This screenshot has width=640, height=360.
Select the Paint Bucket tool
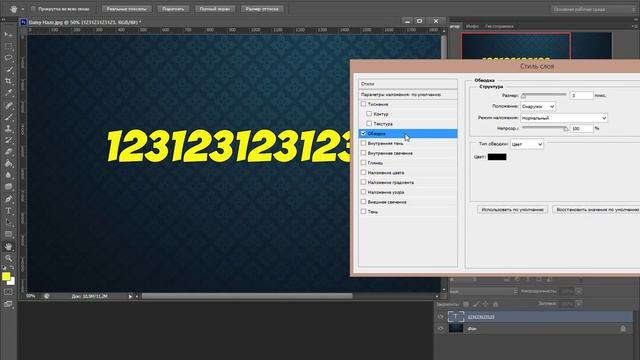point(8,164)
